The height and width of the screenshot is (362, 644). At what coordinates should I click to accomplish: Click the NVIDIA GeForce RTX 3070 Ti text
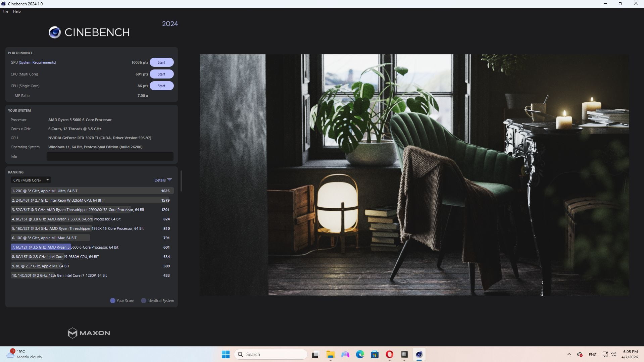100,138
